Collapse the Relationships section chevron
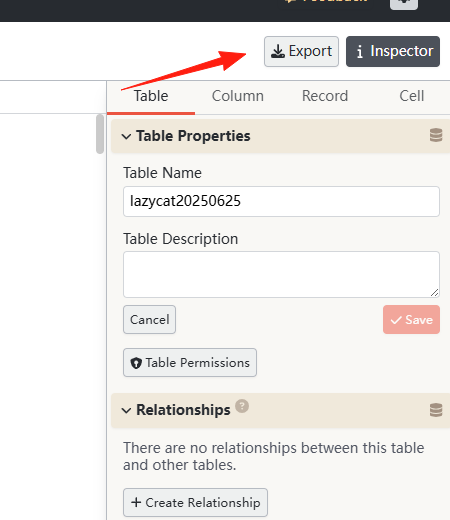Screen dimensions: 450x520 pos(126,410)
